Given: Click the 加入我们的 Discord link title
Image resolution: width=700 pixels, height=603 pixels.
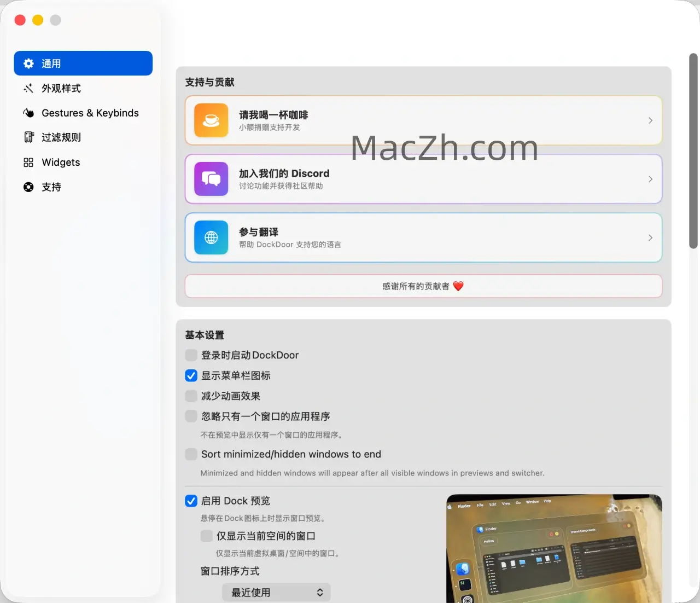Looking at the screenshot, I should [x=284, y=173].
